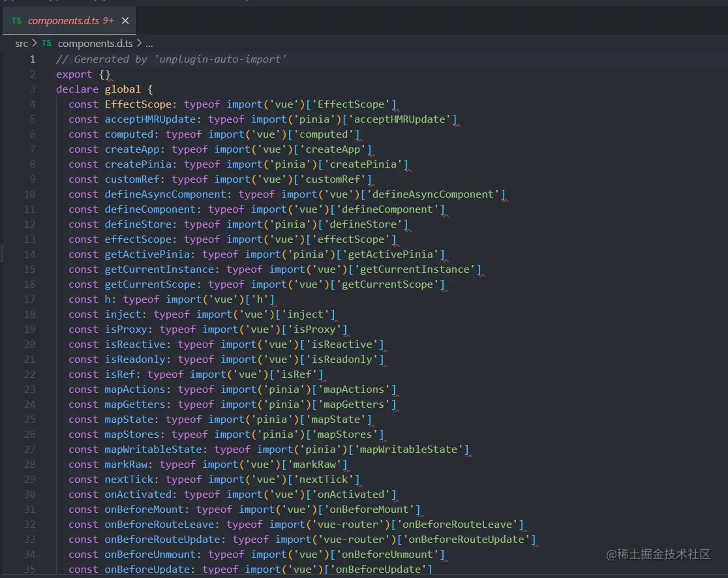Click 'inject' identifier on line 18
The width and height of the screenshot is (728, 578).
point(123,314)
